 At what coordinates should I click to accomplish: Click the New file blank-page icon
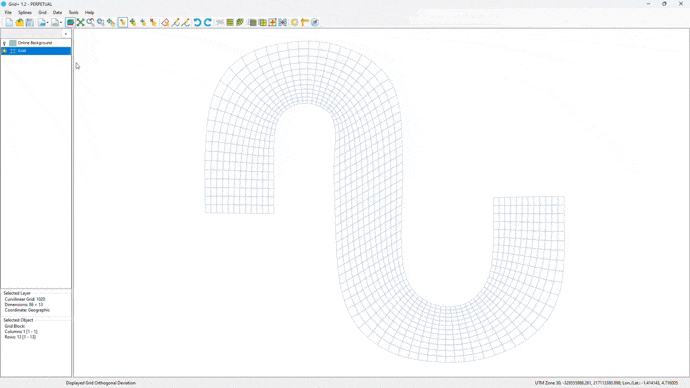pyautogui.click(x=9, y=22)
